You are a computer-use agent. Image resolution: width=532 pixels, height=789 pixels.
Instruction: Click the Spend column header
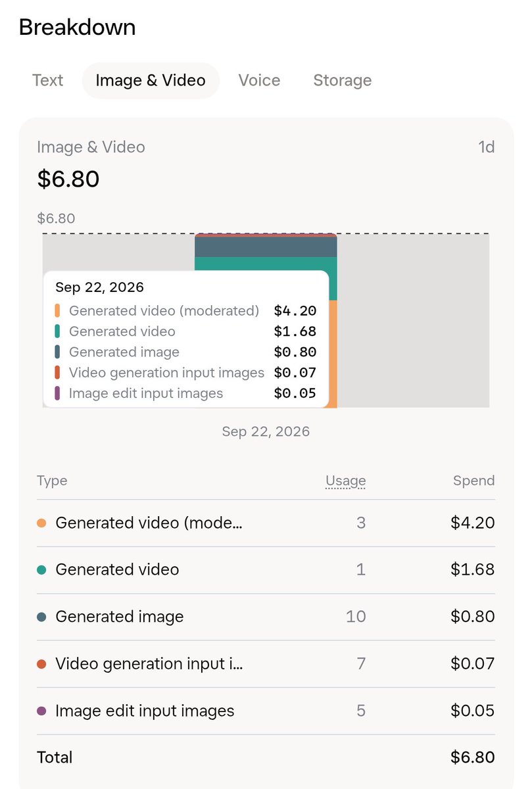coord(473,481)
